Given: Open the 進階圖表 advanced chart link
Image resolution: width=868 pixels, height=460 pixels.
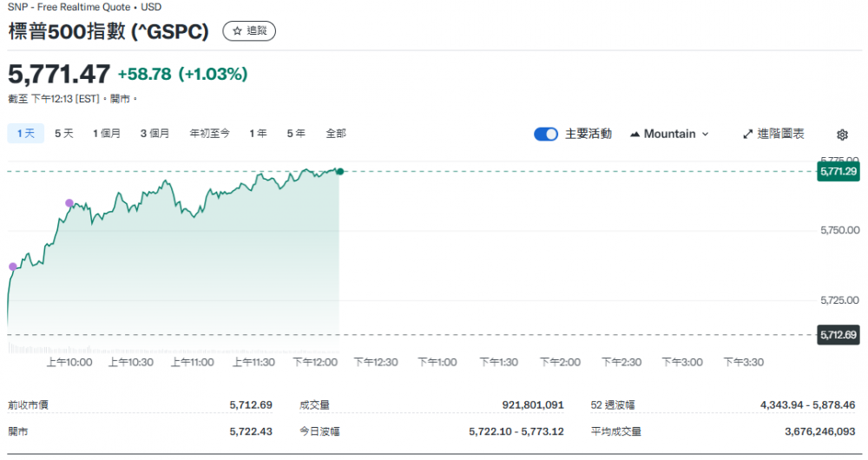Looking at the screenshot, I should (773, 134).
